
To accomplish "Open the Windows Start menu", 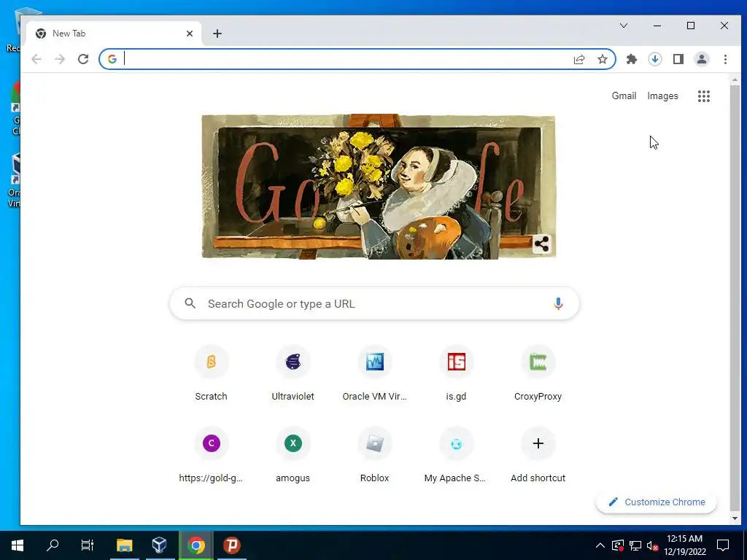I will pyautogui.click(x=18, y=545).
